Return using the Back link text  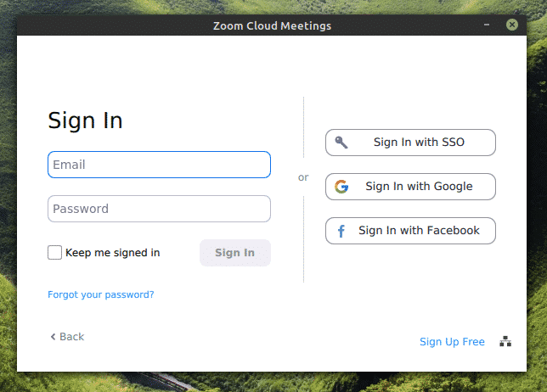72,337
